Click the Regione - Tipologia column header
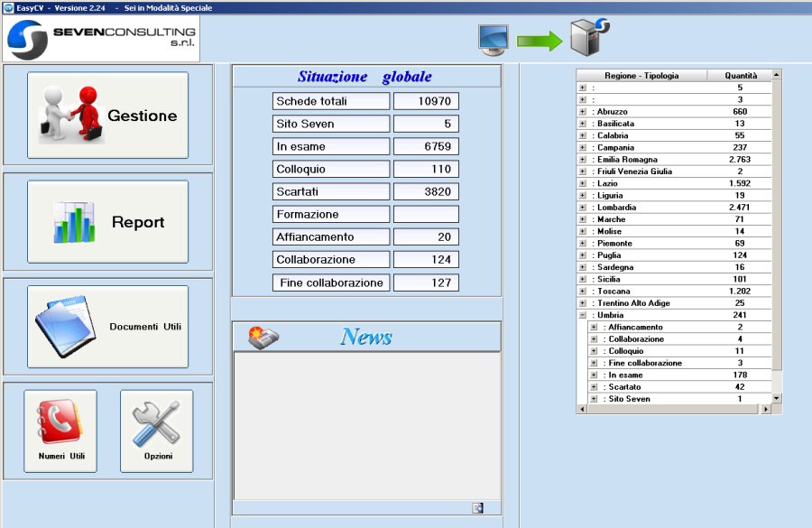 (641, 76)
